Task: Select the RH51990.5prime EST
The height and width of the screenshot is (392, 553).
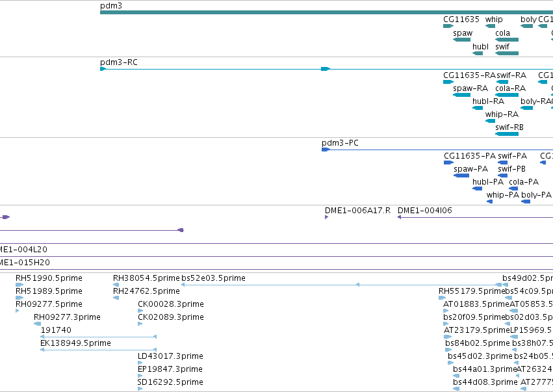Action: [19, 285]
